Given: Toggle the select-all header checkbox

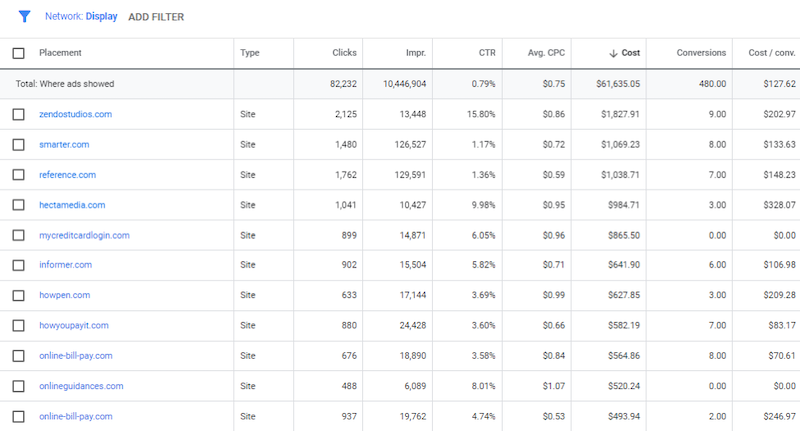Looking at the screenshot, I should click(18, 53).
